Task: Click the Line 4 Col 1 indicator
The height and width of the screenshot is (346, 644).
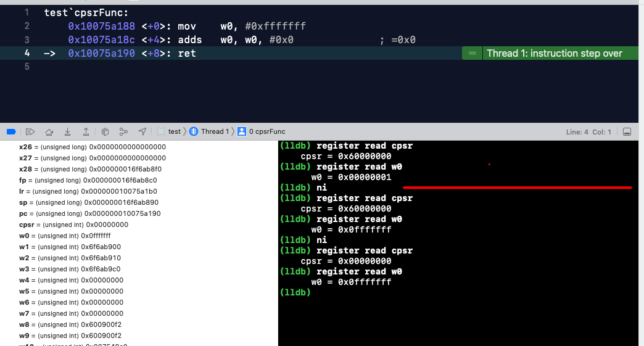Action: tap(588, 132)
